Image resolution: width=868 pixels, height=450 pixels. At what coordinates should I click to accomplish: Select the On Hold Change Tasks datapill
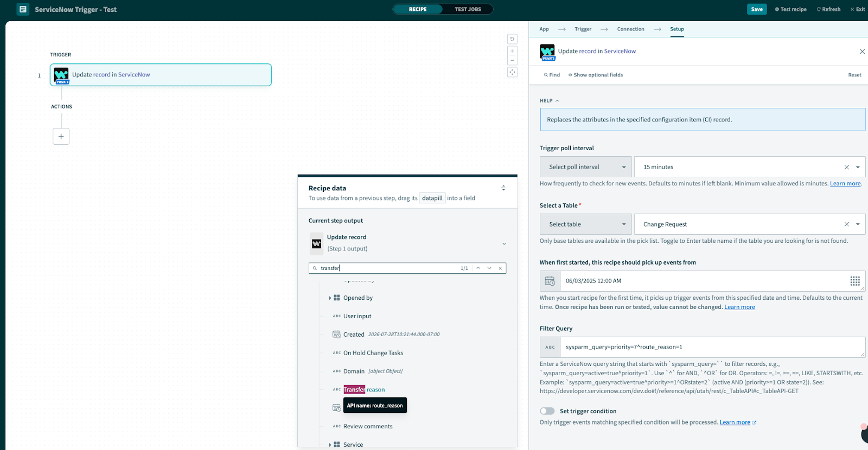pos(373,353)
